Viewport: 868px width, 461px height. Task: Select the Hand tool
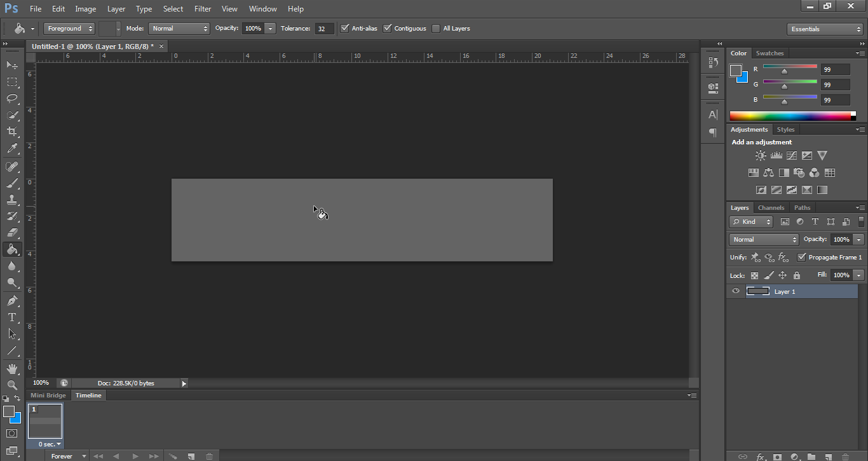[x=12, y=368]
